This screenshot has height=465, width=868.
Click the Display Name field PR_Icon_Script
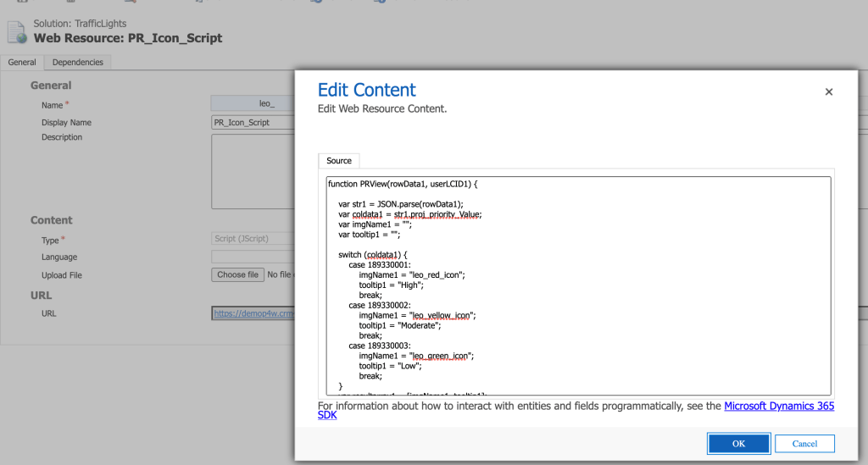pyautogui.click(x=253, y=122)
